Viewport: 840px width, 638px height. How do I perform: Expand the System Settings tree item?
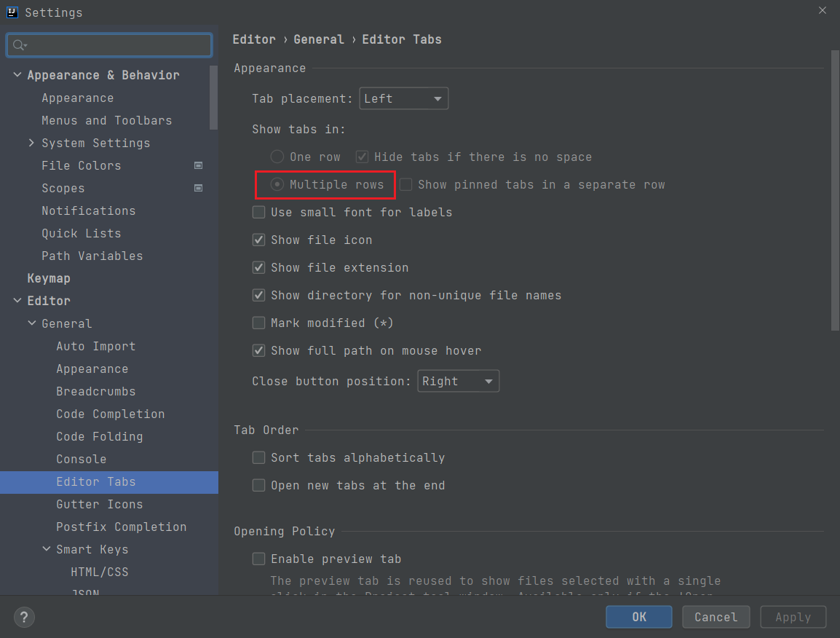point(31,143)
